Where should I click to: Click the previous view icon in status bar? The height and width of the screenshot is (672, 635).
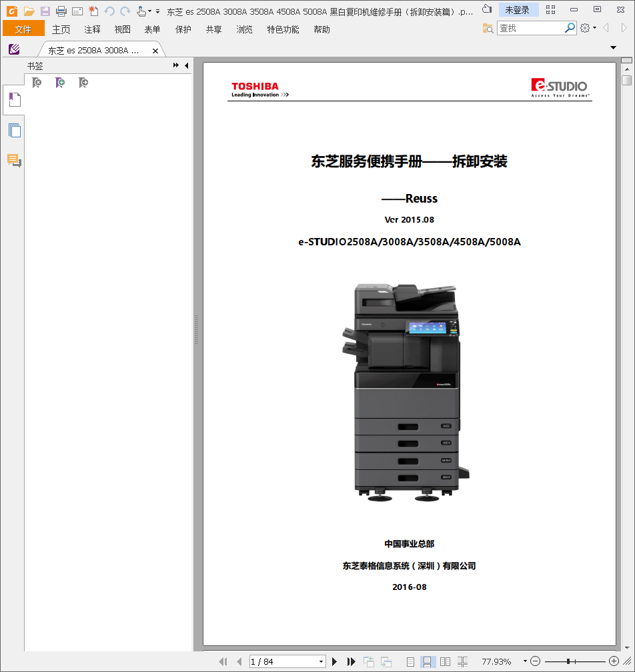point(369,662)
